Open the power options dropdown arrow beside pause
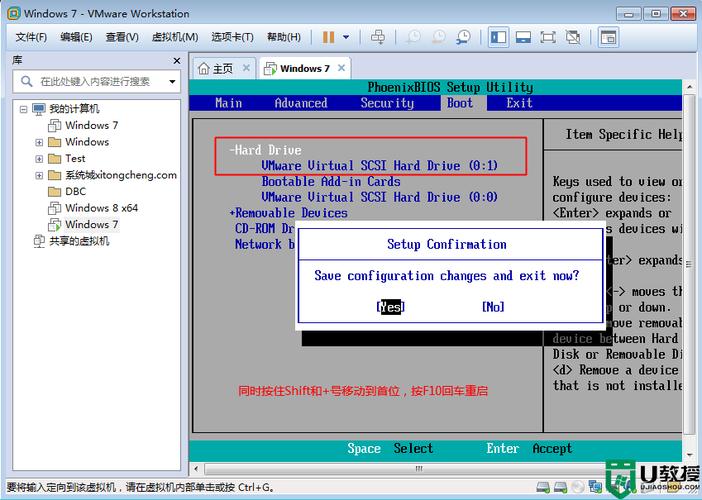702x500 pixels. coord(346,37)
